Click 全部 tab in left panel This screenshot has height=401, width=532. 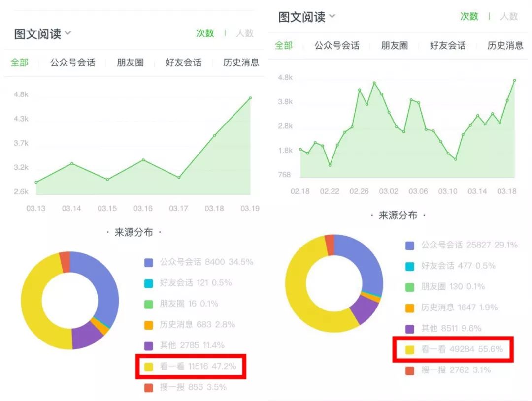(19, 62)
